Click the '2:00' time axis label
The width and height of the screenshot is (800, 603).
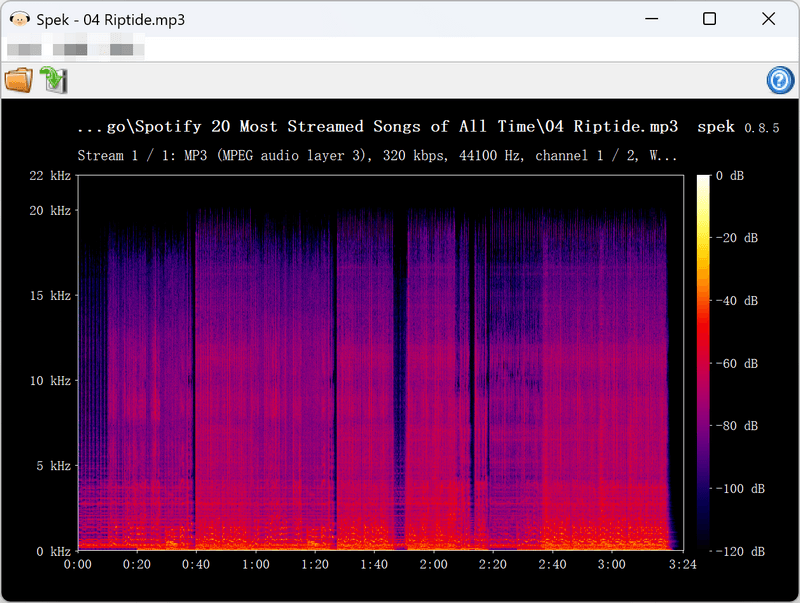[x=433, y=565]
